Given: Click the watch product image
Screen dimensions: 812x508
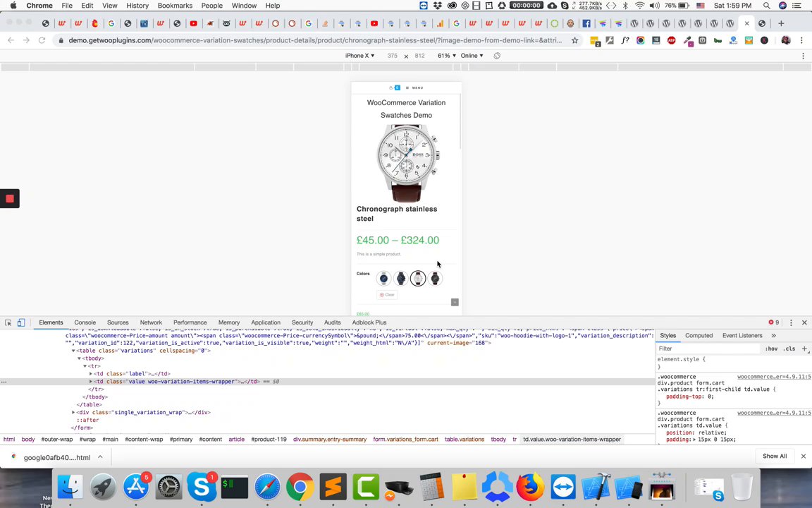Looking at the screenshot, I should pos(407,163).
